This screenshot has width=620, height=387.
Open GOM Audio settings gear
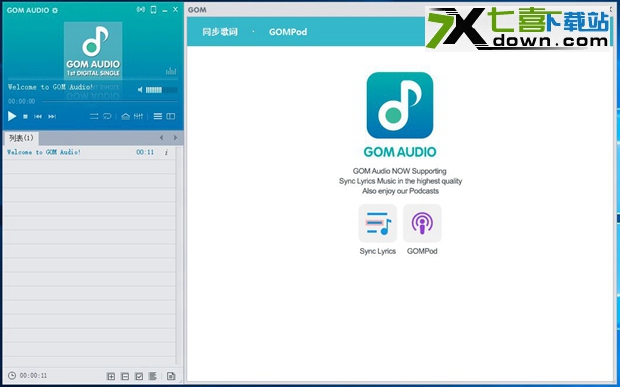(x=55, y=10)
